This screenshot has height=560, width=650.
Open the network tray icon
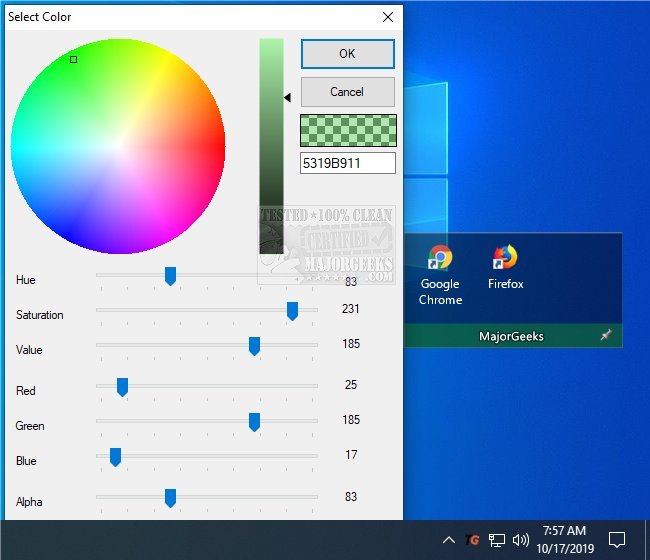[x=497, y=541]
